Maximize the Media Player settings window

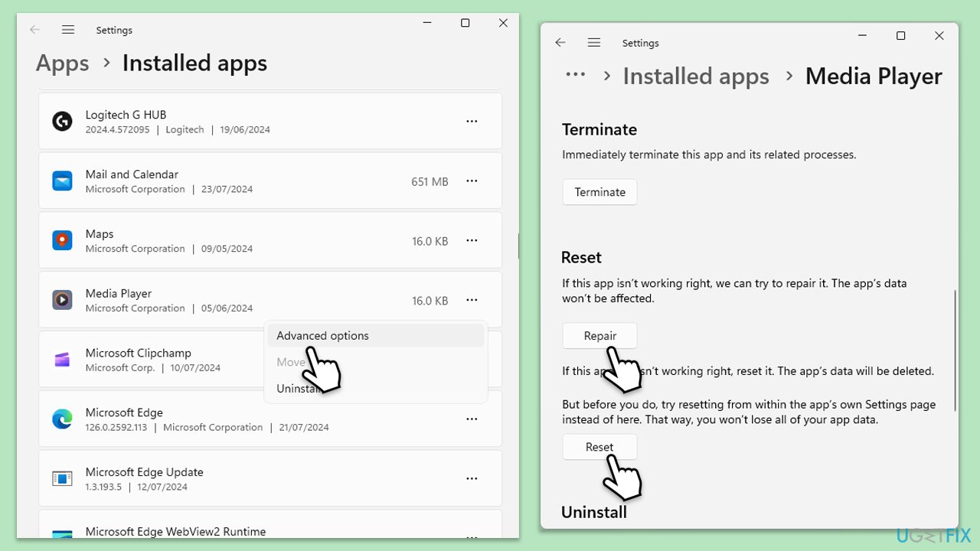[x=900, y=36]
